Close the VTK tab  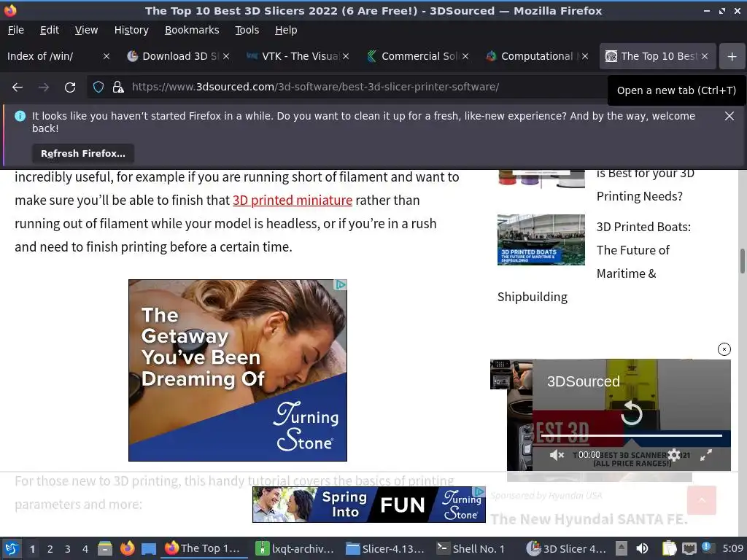tap(346, 56)
